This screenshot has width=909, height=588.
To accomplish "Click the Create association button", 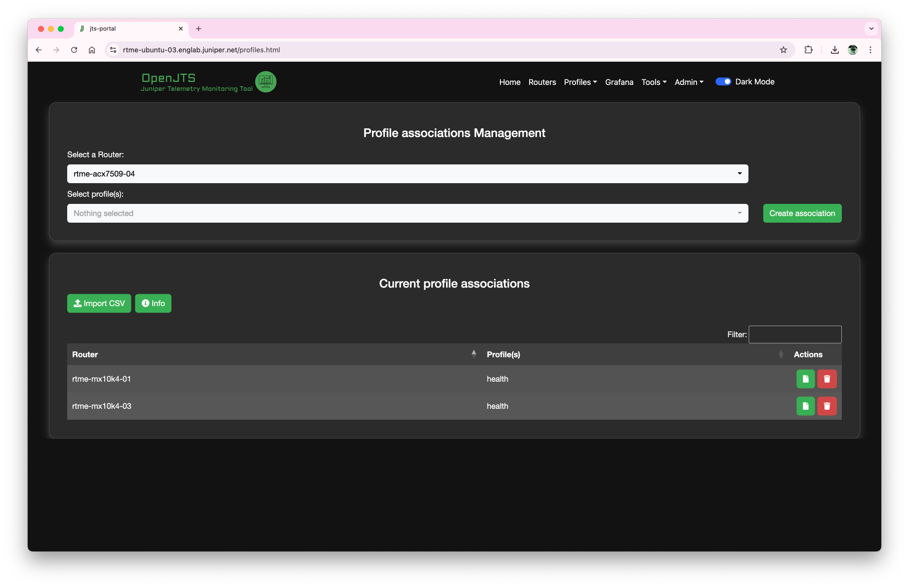I will 802,213.
